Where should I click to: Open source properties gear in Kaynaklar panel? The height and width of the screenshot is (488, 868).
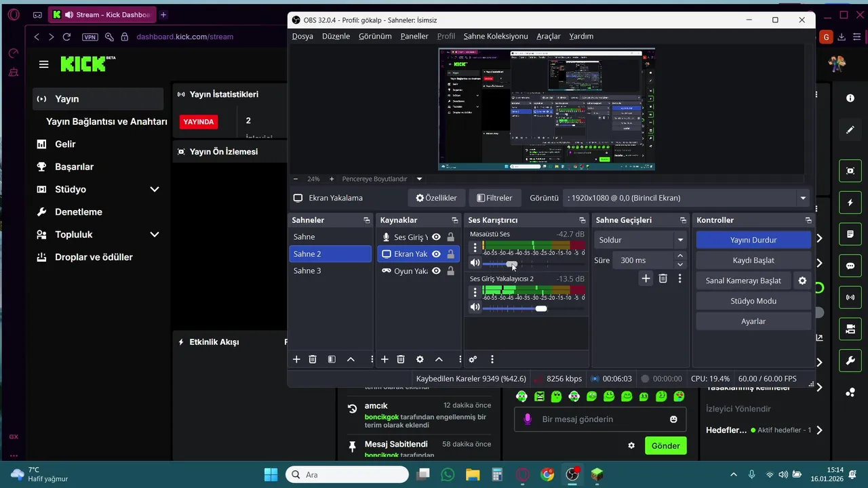420,359
